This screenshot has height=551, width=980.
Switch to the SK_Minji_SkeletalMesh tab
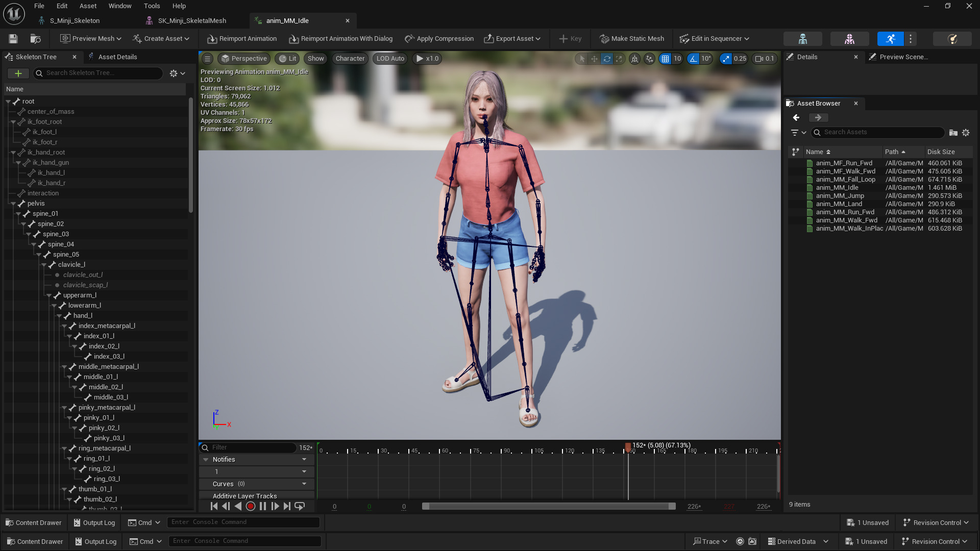(192, 21)
